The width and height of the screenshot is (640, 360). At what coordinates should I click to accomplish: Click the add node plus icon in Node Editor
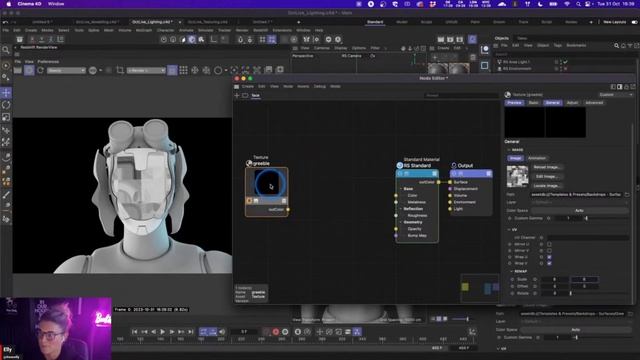coord(237,95)
